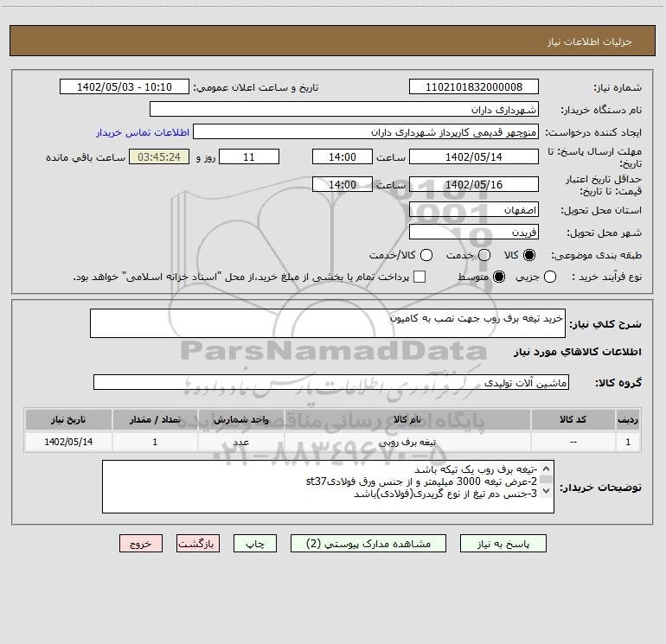Select the خدمت radio option
This screenshot has width=666, height=644.
click(484, 255)
